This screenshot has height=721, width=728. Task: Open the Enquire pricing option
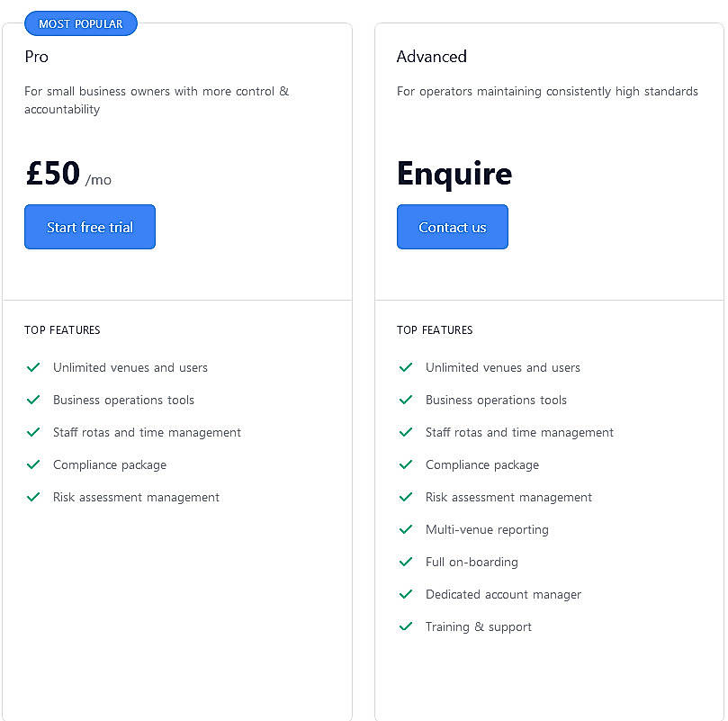click(454, 174)
